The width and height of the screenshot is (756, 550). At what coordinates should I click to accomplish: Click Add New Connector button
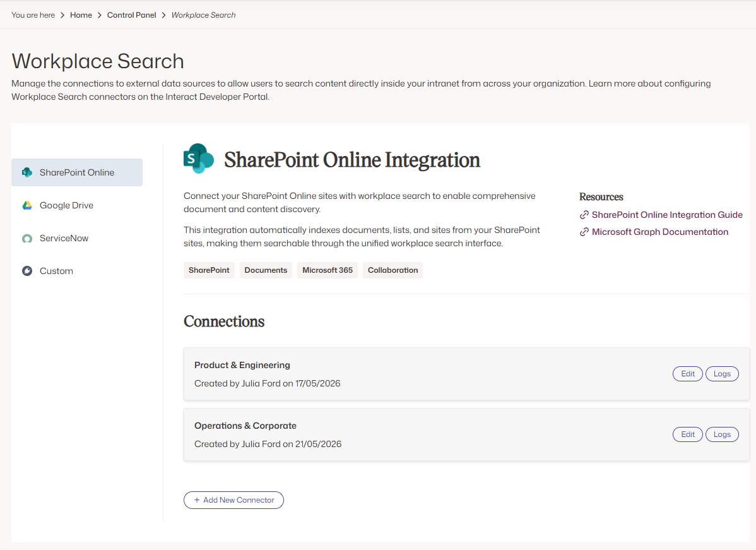pos(234,500)
